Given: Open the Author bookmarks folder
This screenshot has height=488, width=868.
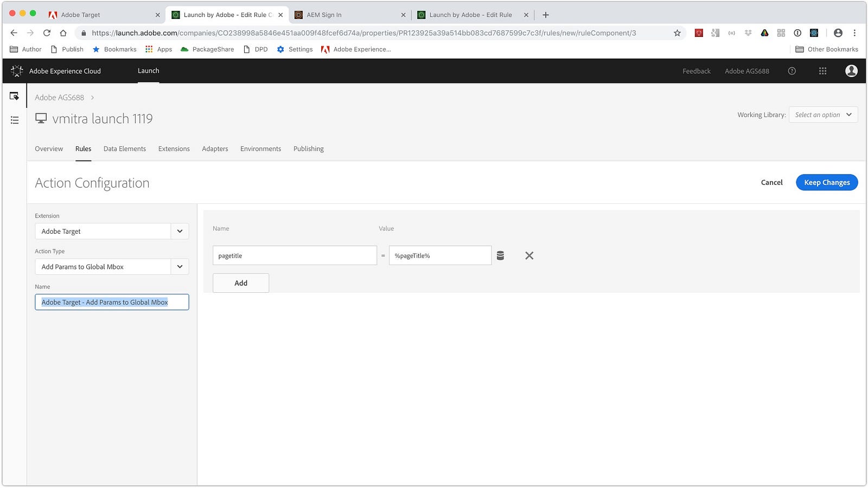Looking at the screenshot, I should pos(25,49).
